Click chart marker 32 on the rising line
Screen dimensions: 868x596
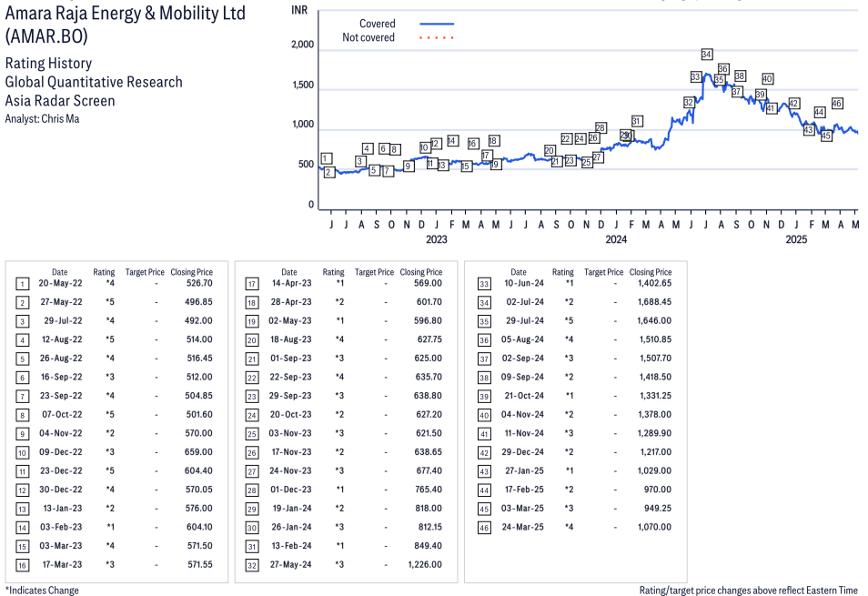(x=689, y=103)
